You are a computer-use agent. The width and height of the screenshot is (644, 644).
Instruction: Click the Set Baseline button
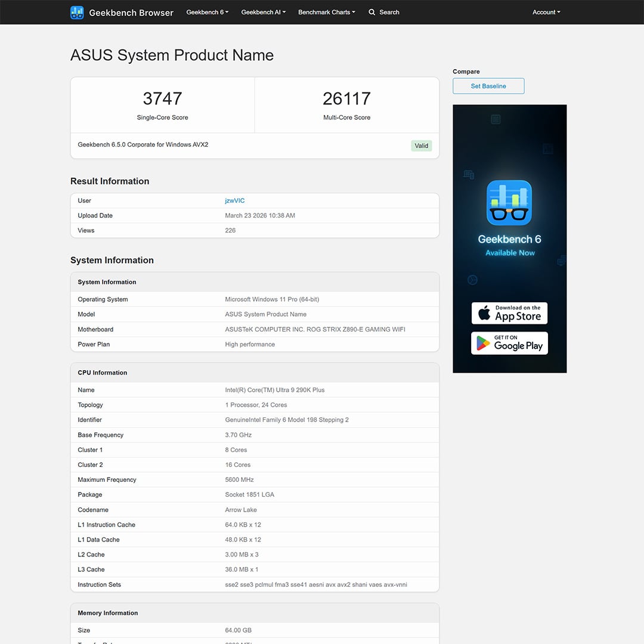coord(488,86)
